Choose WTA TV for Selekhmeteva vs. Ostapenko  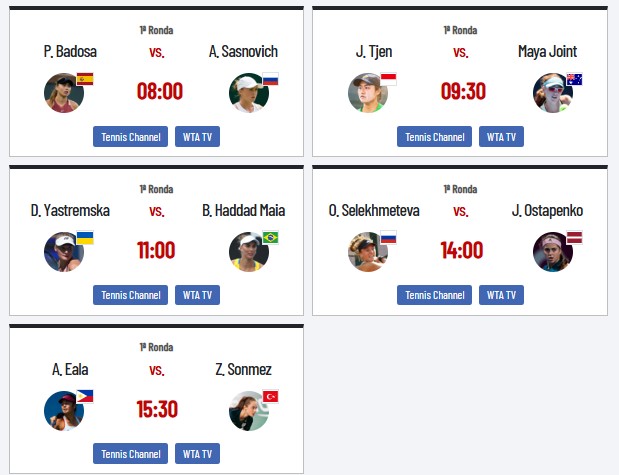(x=502, y=295)
